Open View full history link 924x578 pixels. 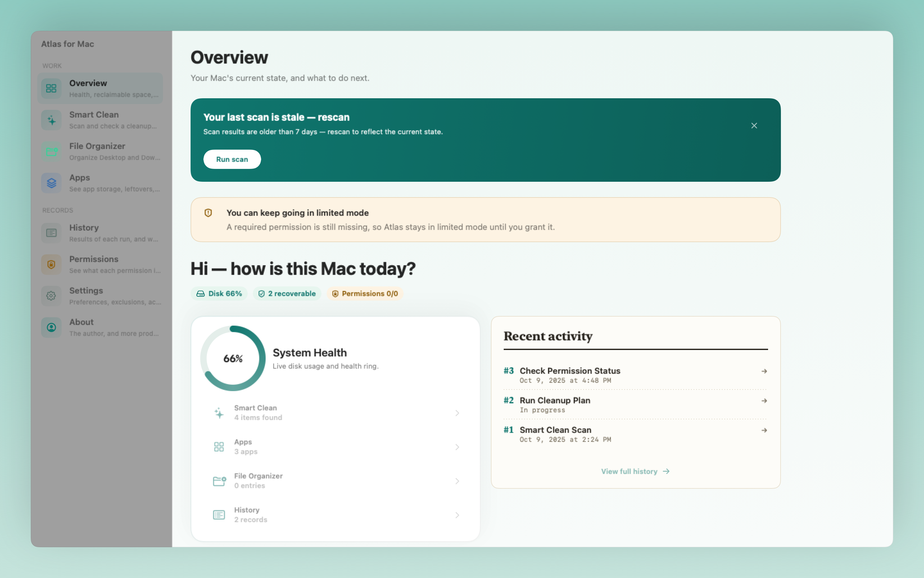[x=635, y=471]
